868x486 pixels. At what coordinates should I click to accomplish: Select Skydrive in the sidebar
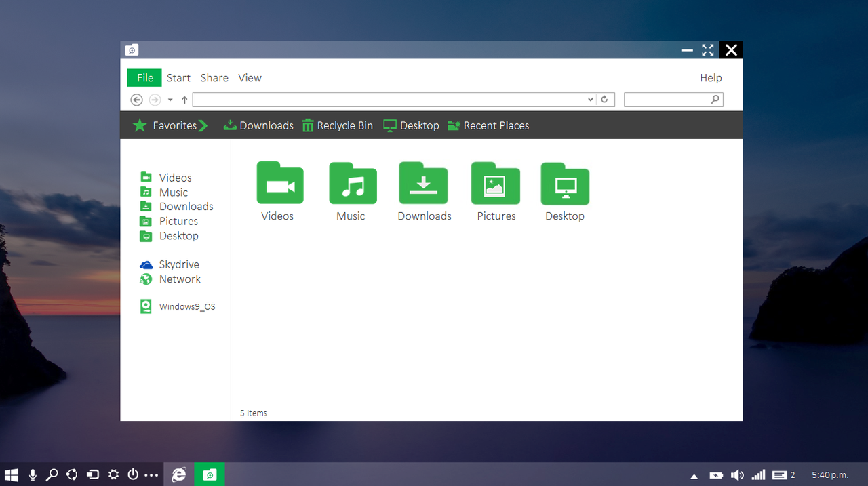point(178,264)
